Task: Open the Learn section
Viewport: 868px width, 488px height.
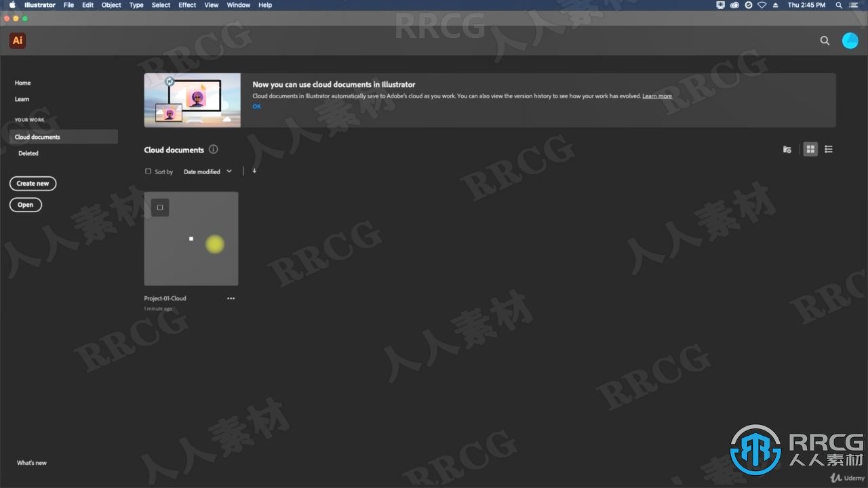Action: click(x=22, y=99)
